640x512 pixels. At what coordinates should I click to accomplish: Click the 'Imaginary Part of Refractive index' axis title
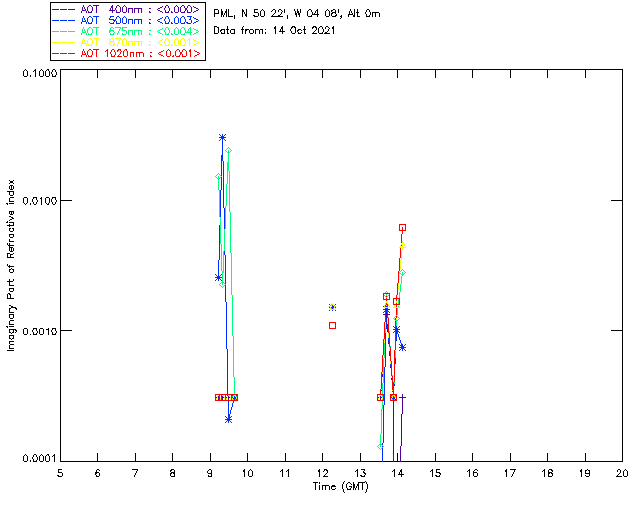pyautogui.click(x=11, y=265)
